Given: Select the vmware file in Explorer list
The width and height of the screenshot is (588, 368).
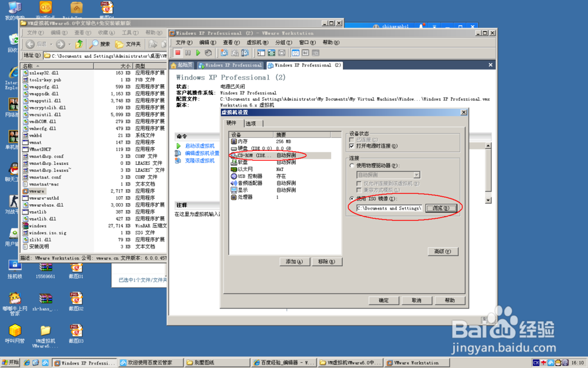Looking at the screenshot, I should click(36, 191).
